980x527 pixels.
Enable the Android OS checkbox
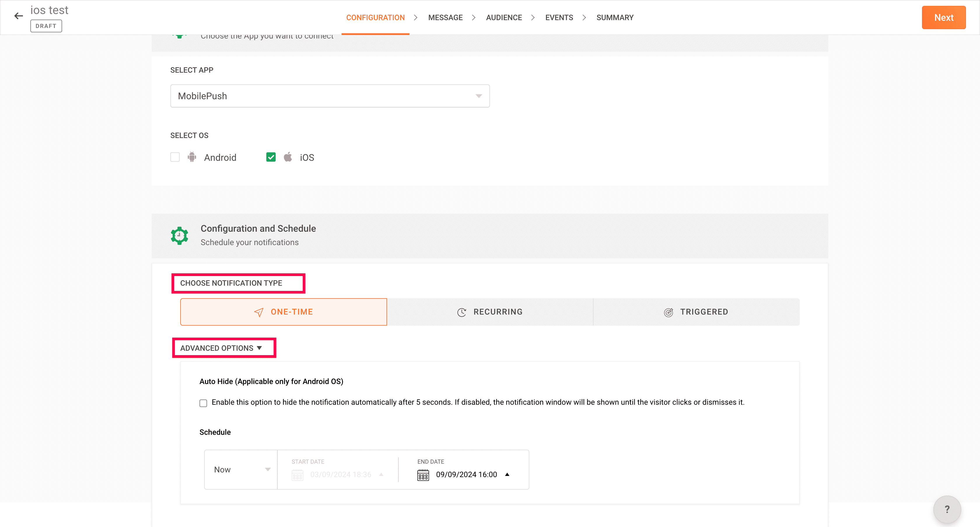(x=175, y=157)
